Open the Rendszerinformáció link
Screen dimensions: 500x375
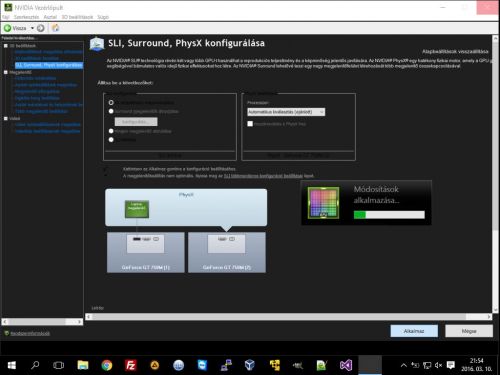click(x=30, y=333)
